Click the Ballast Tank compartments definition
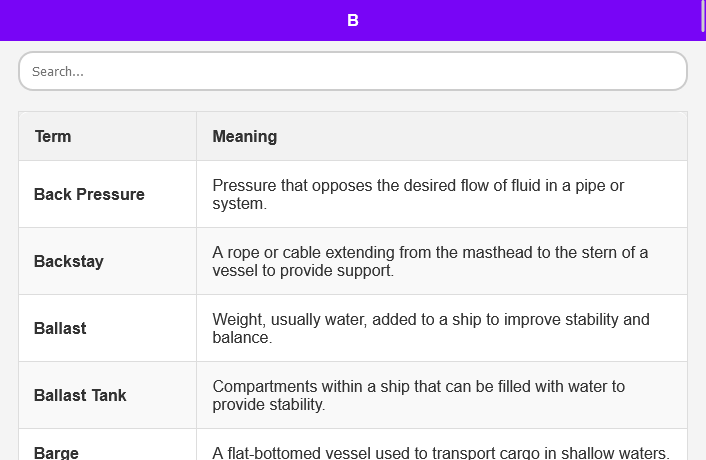706x460 pixels. coord(418,395)
